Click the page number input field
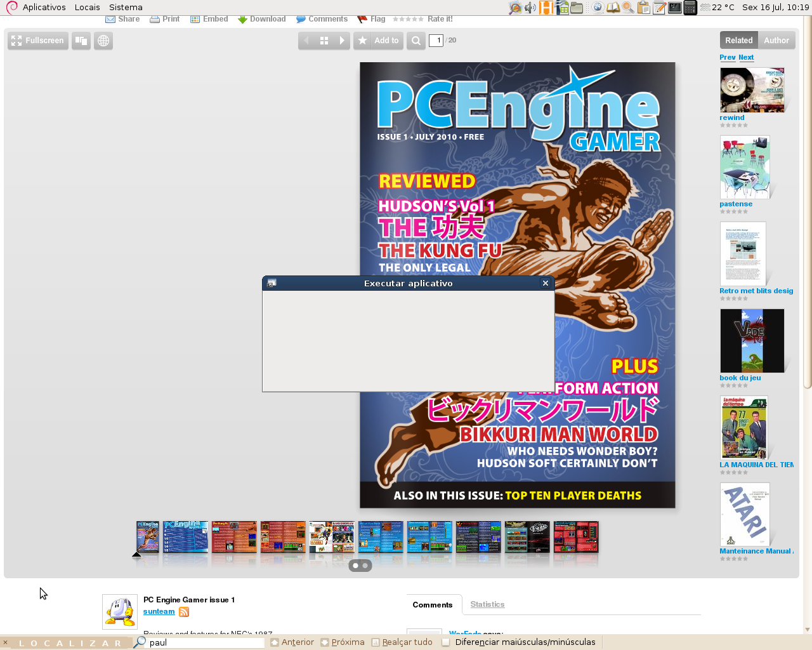The image size is (812, 650). 436,41
